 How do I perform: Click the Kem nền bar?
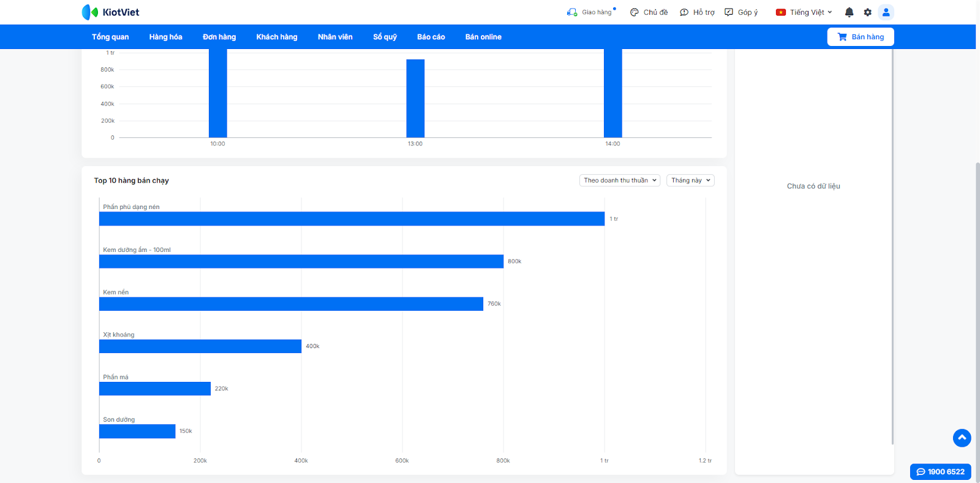pyautogui.click(x=292, y=304)
